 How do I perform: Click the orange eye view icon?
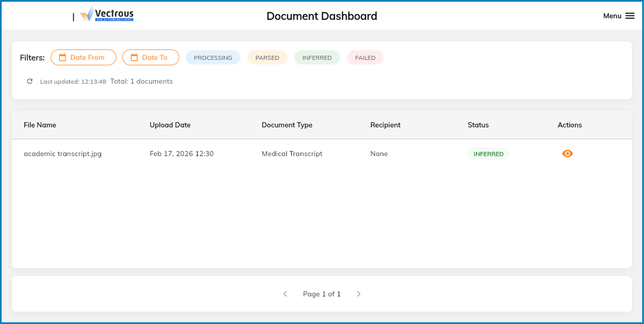567,154
